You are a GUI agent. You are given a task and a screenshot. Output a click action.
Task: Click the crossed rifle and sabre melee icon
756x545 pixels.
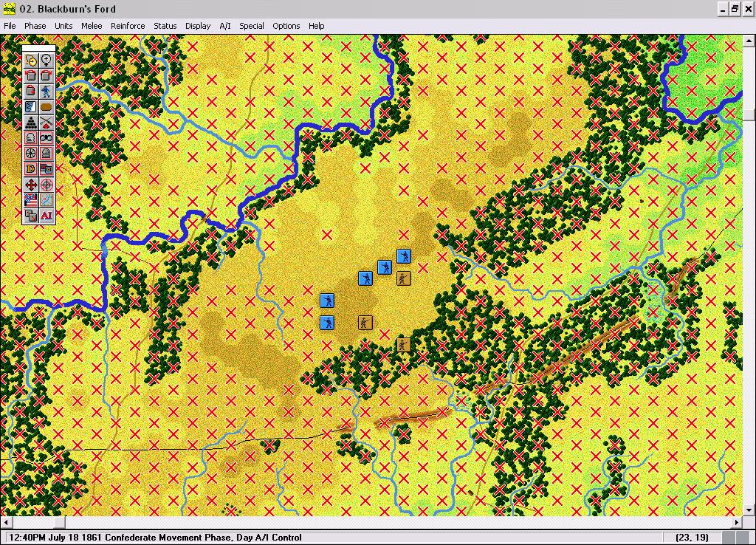point(47,122)
